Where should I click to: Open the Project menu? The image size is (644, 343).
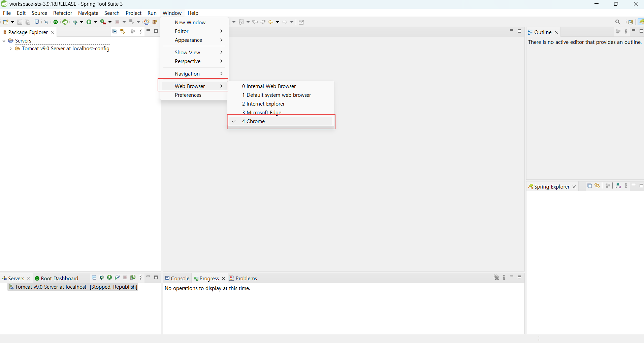pyautogui.click(x=133, y=13)
